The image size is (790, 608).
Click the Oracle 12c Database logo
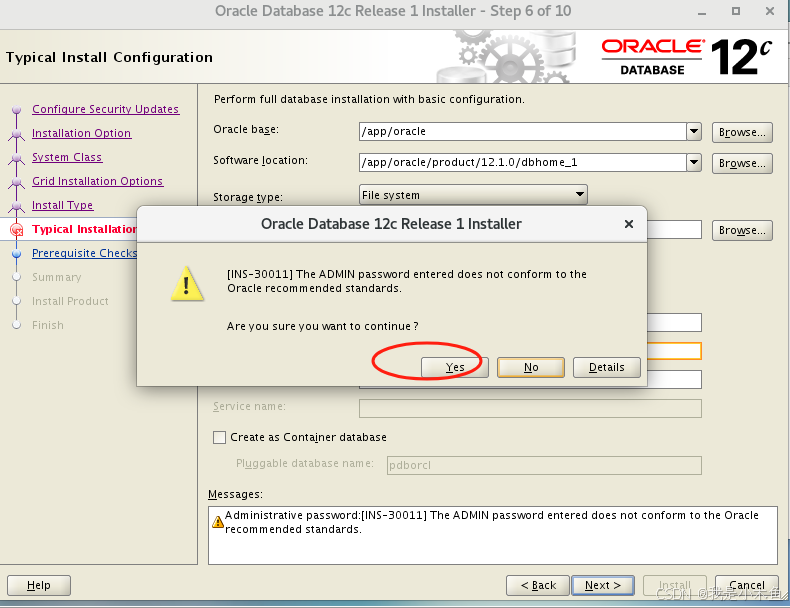click(687, 57)
